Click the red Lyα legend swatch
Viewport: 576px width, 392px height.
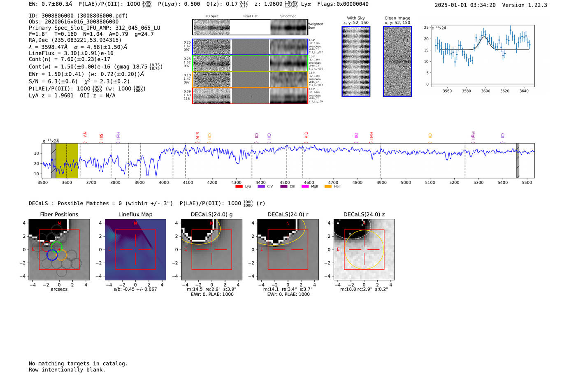[x=239, y=187]
